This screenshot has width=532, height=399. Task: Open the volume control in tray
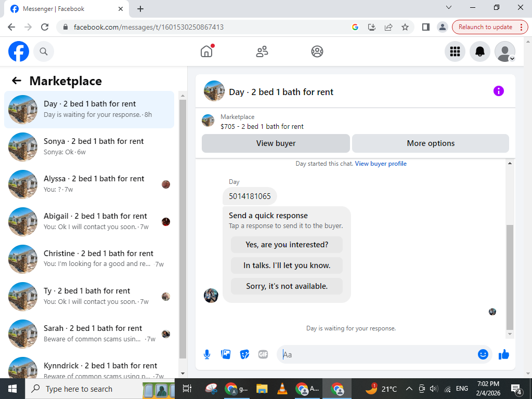[x=434, y=389]
